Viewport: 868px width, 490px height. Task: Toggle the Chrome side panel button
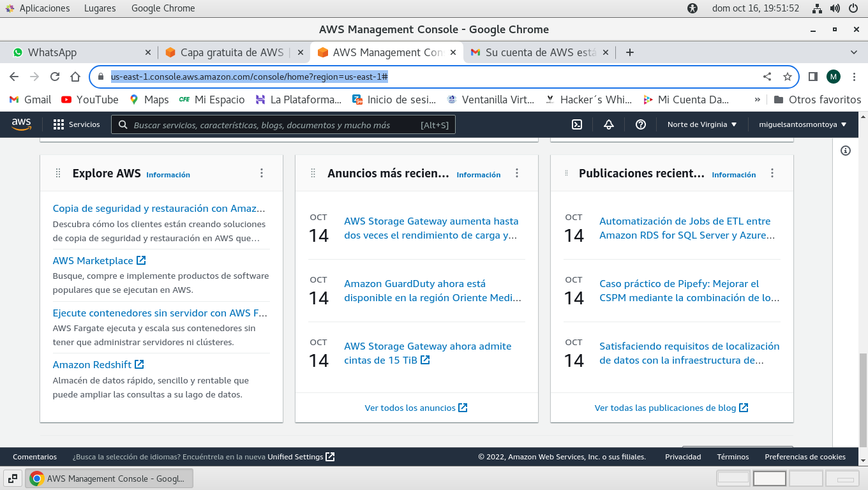(812, 77)
